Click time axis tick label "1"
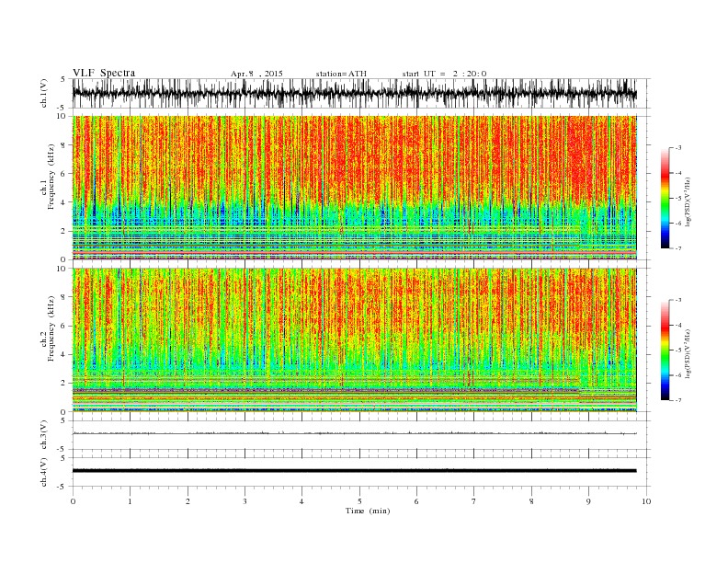The height and width of the screenshot is (563, 728). pos(130,501)
